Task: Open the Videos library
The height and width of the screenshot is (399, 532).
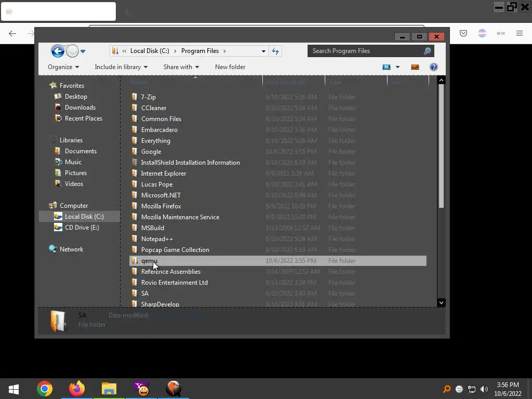Action: tap(74, 183)
